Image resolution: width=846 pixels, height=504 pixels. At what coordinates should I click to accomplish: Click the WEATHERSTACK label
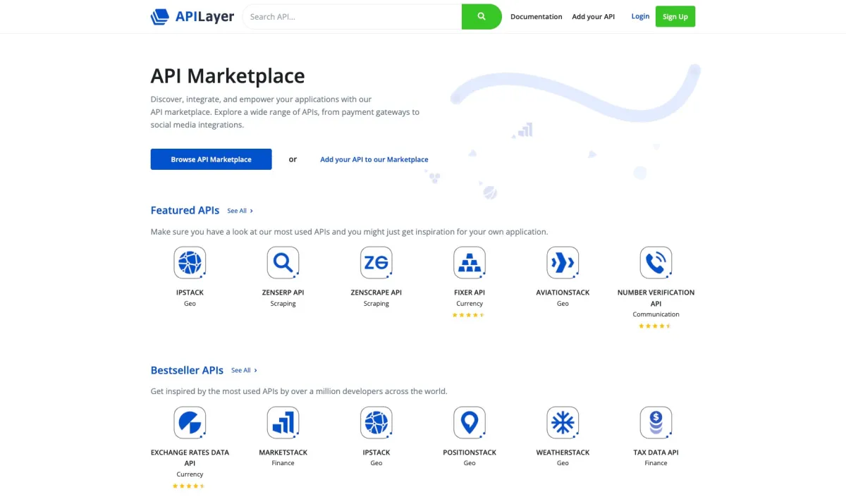coord(563,453)
